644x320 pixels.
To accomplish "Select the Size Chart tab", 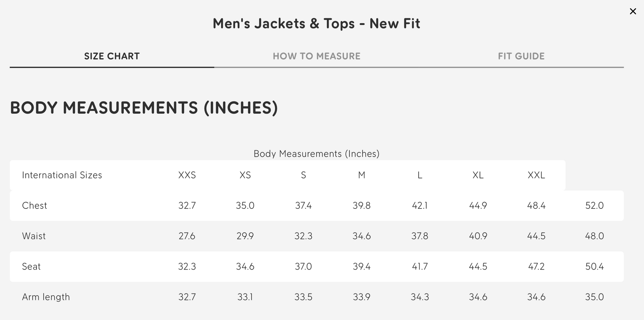I will pos(112,56).
